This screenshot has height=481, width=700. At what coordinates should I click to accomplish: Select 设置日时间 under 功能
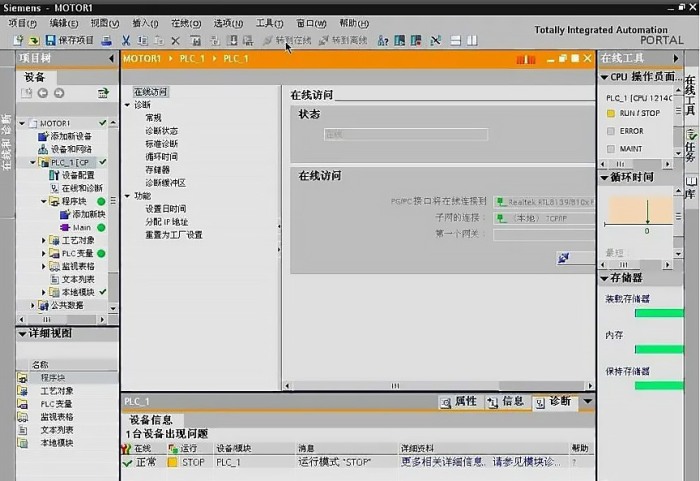166,209
